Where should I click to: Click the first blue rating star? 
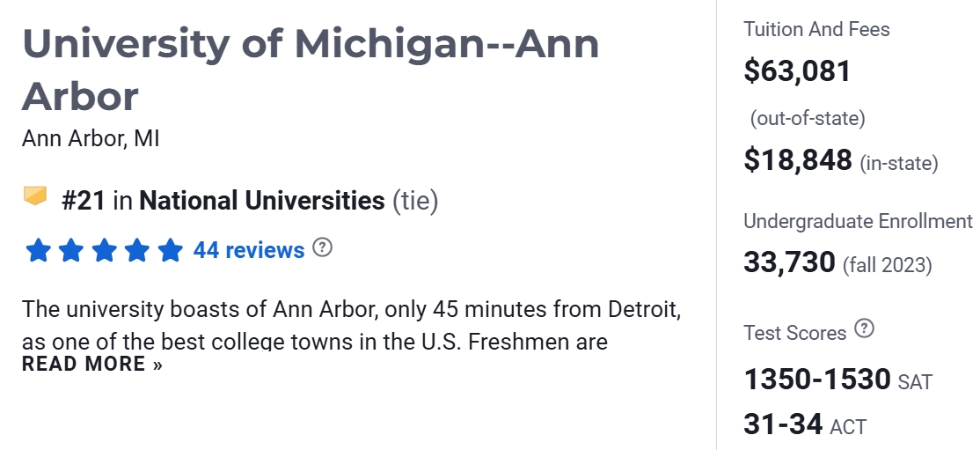[x=38, y=251]
